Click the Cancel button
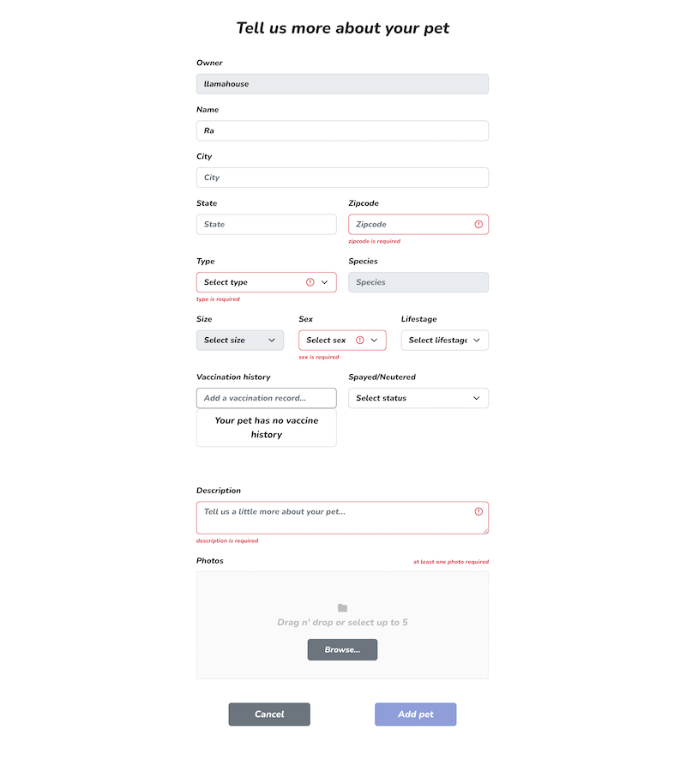This screenshot has height=784, width=686. tap(269, 715)
